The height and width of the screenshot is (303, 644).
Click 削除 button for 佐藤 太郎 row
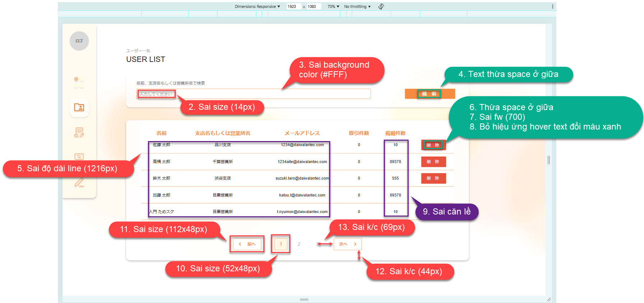433,145
